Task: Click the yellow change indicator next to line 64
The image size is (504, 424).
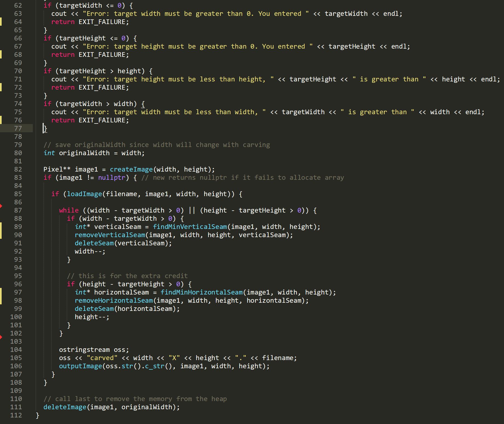Action: tap(1, 22)
